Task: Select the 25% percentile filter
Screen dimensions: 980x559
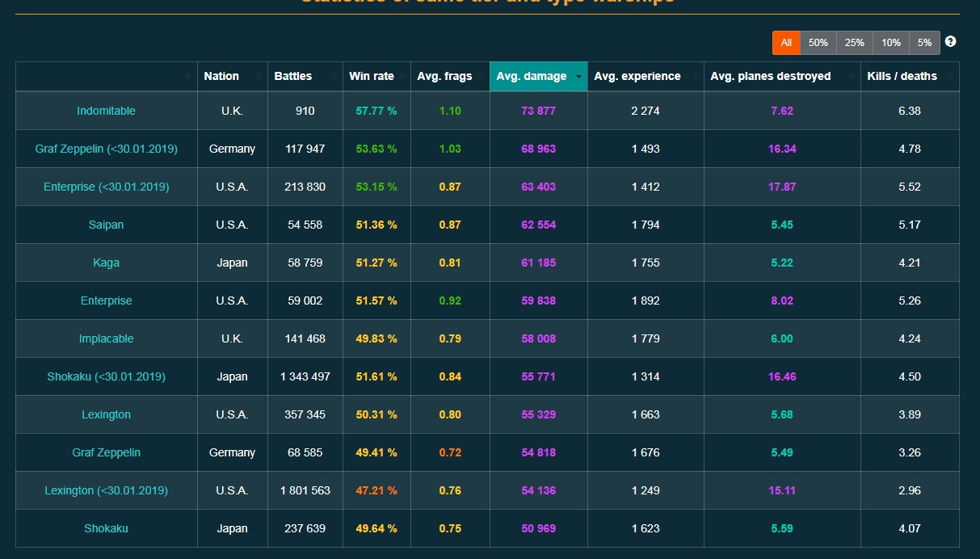Action: pos(855,43)
